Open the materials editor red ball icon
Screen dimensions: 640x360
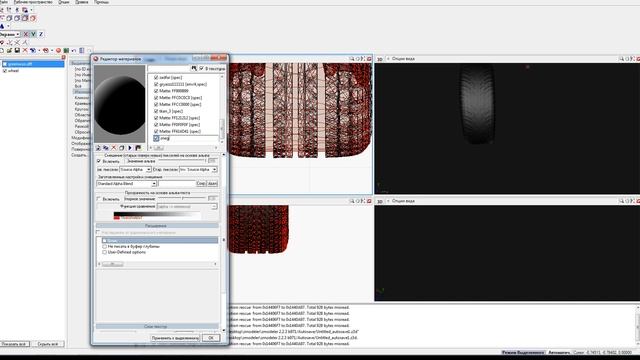click(x=58, y=51)
